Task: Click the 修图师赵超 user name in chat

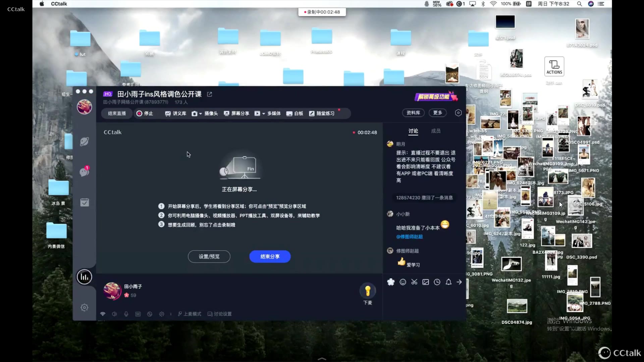Action: pyautogui.click(x=407, y=251)
